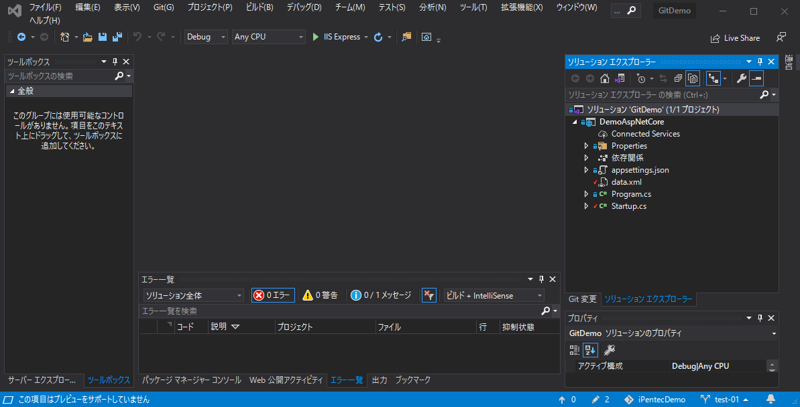Collapse the 全般 group in Toolbox

coord(12,91)
